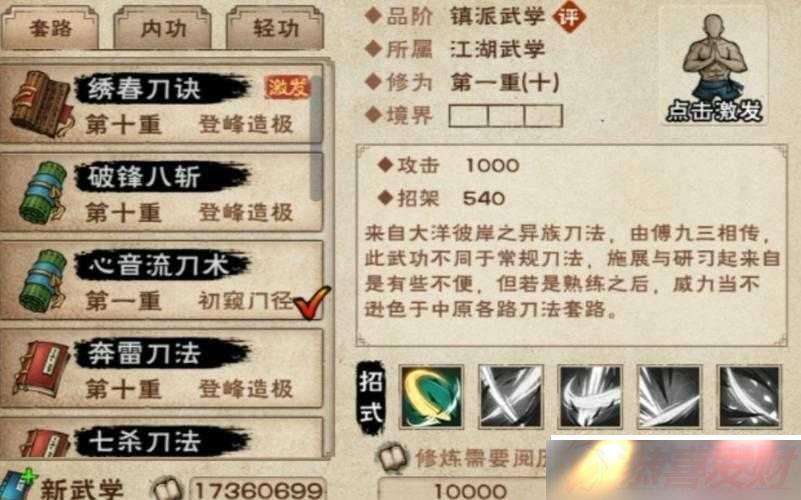Image resolution: width=801 pixels, height=500 pixels.
Task: Switch to the 套路 tab
Action: tap(50, 28)
